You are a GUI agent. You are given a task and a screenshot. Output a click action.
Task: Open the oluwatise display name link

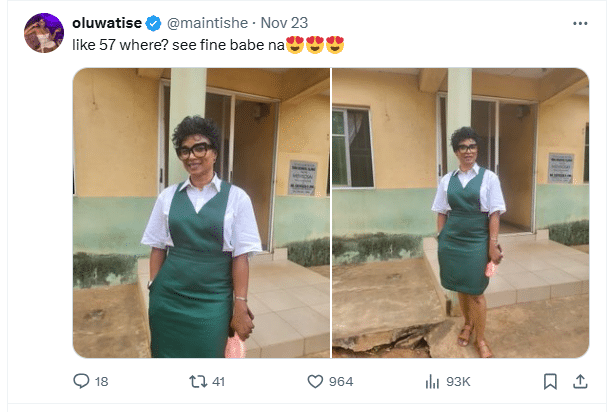coord(108,22)
